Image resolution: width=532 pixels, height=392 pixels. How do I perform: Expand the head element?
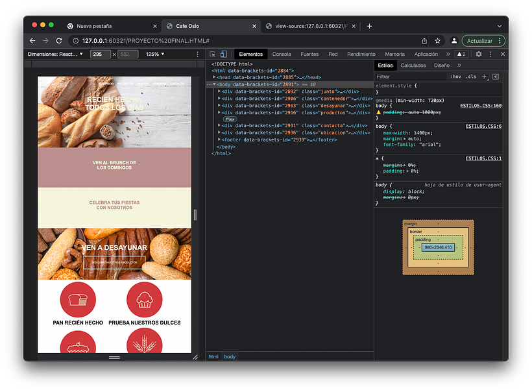[x=214, y=77]
